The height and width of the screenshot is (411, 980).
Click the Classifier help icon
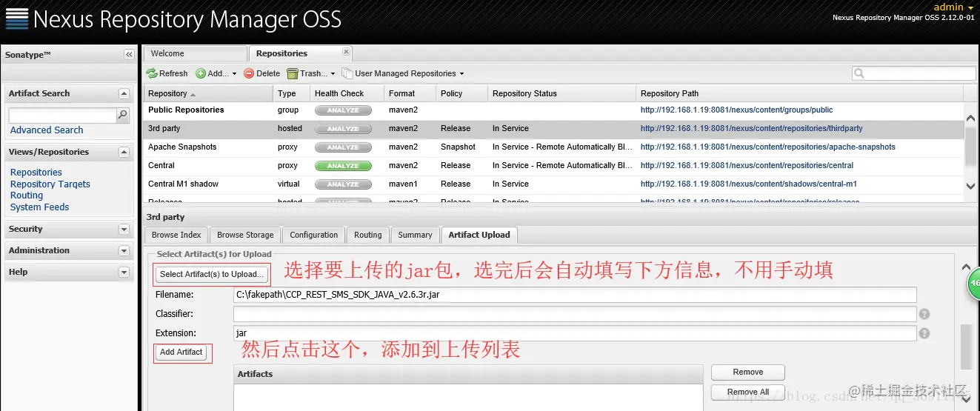[x=924, y=315]
